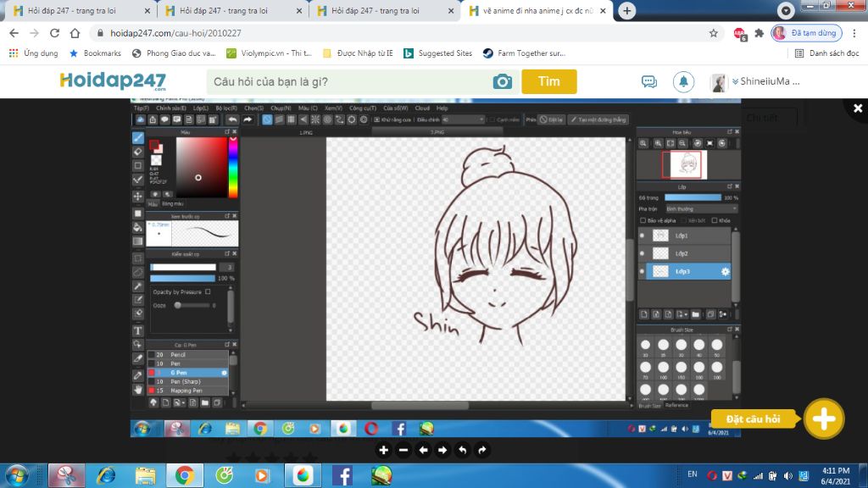Click the new layer page icon
868x488 pixels.
pyautogui.click(x=644, y=314)
